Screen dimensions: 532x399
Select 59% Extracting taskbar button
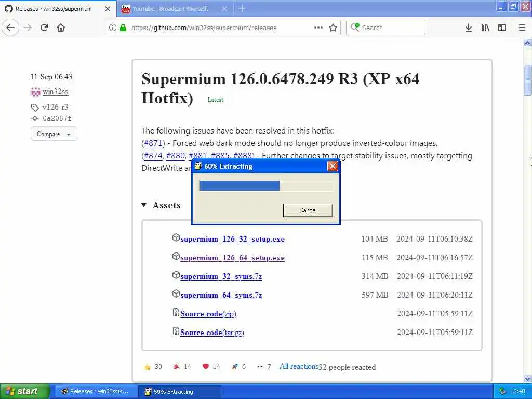tap(180, 392)
